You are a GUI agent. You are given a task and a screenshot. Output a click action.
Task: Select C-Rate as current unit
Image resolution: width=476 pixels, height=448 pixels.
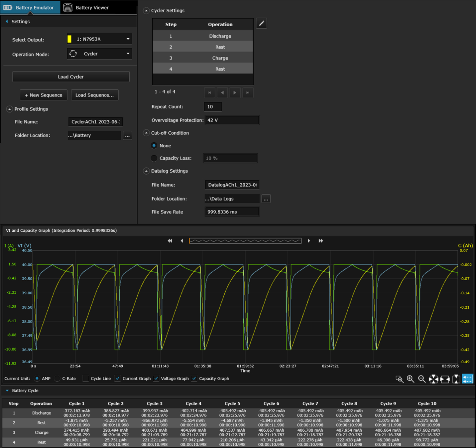tap(58, 378)
